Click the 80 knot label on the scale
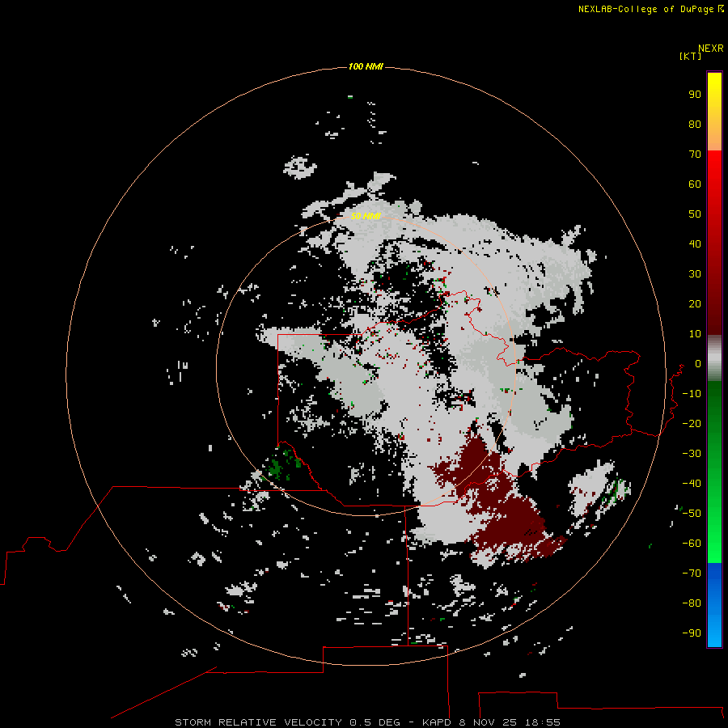Viewport: 728px width, 728px height. (695, 124)
